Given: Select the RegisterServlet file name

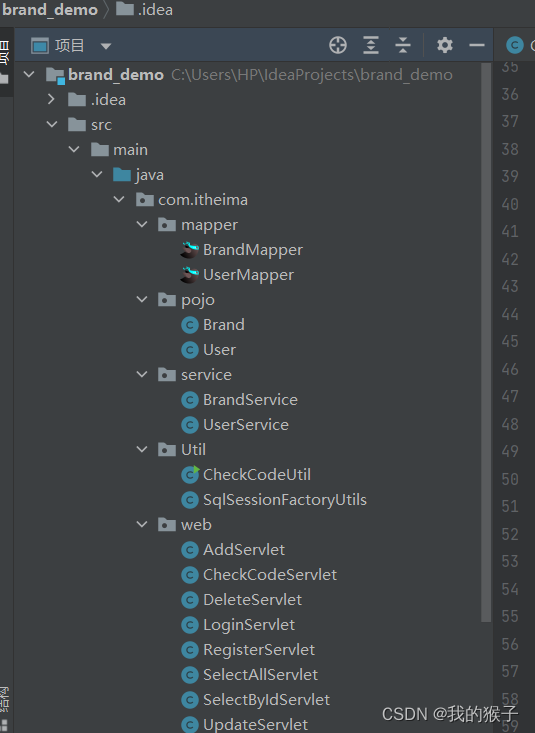Looking at the screenshot, I should (x=259, y=650).
